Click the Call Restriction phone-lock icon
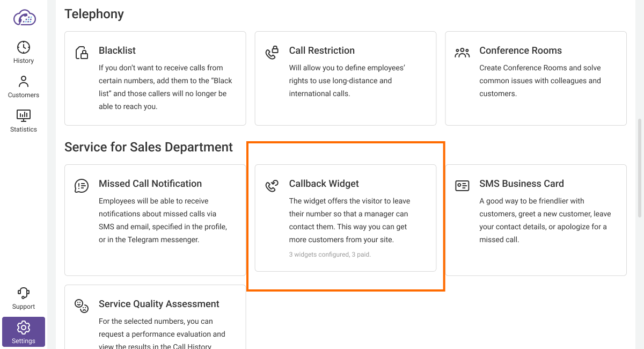This screenshot has width=644, height=349. [x=272, y=53]
